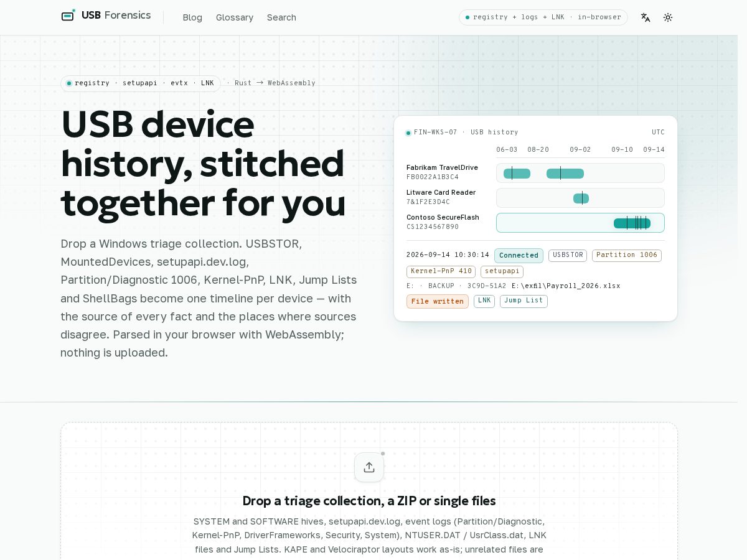Open the language translation menu icon
The image size is (747, 560).
click(x=646, y=17)
